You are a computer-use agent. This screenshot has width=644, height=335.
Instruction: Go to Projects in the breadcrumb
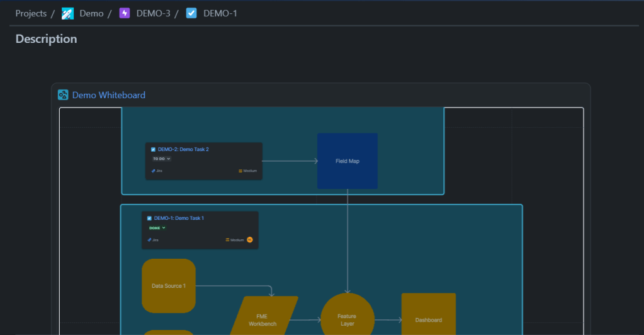click(x=31, y=13)
